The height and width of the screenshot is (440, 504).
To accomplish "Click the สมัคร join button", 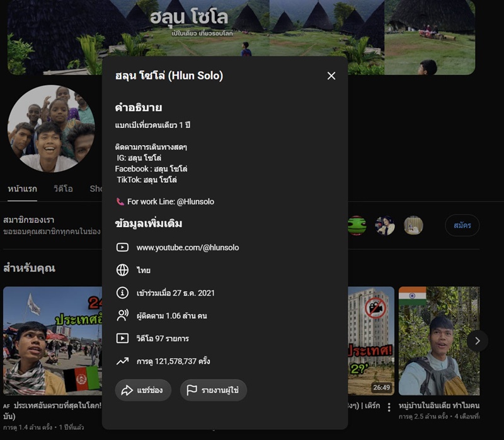I will (x=462, y=226).
